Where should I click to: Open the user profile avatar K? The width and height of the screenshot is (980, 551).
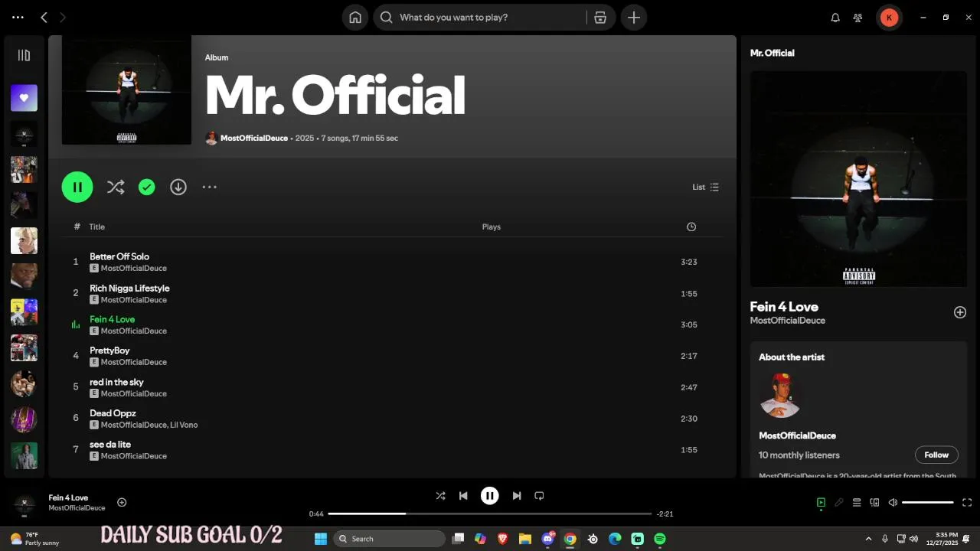coord(889,18)
